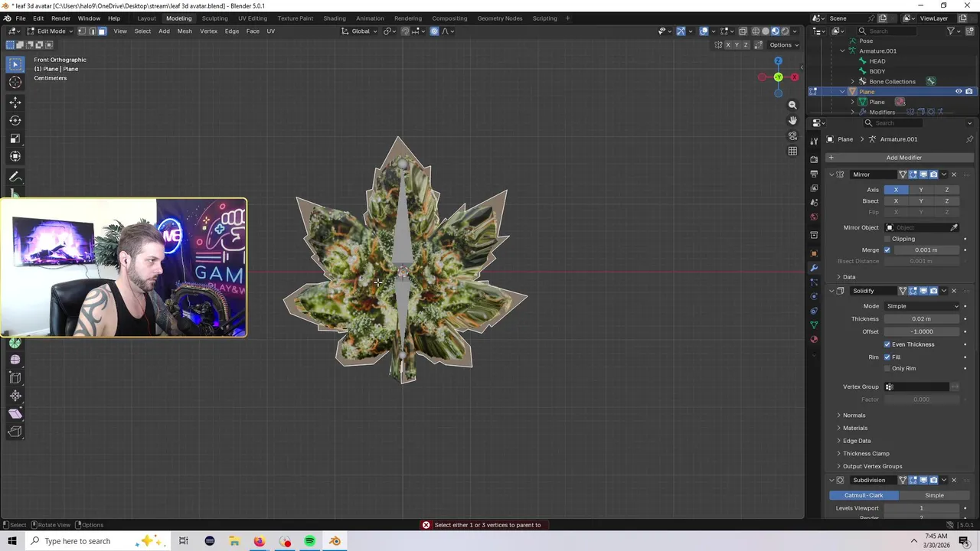Switch orthographic perspective with the grid icon
Image resolution: width=980 pixels, height=551 pixels.
792,151
